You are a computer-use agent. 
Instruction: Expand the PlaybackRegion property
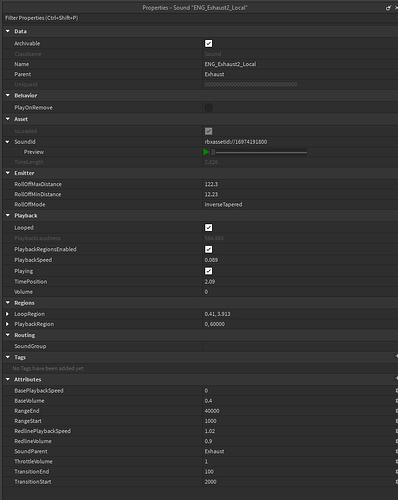[7, 324]
